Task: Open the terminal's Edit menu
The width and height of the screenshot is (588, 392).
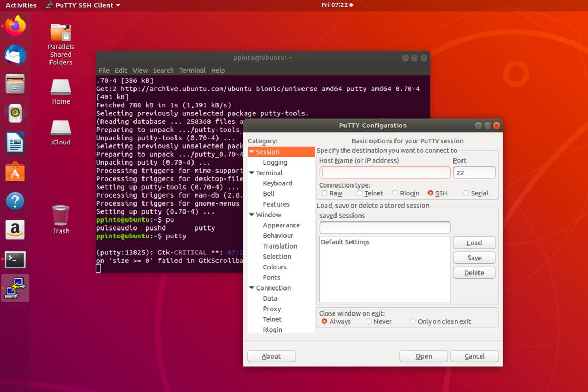Action: [121, 70]
